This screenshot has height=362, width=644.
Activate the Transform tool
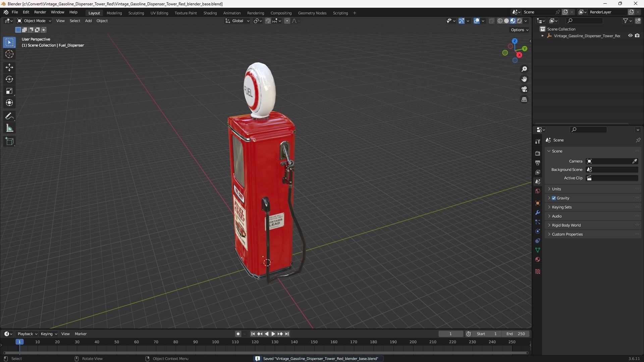[9, 103]
